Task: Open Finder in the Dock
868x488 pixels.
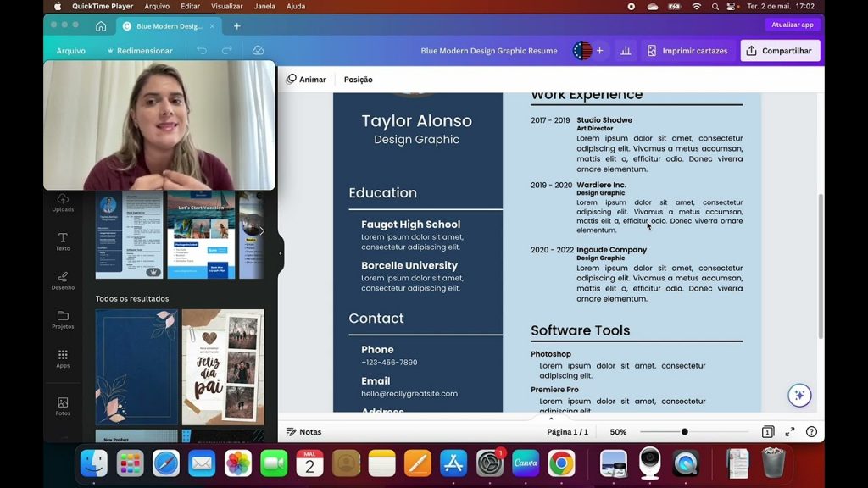Action: [94, 463]
